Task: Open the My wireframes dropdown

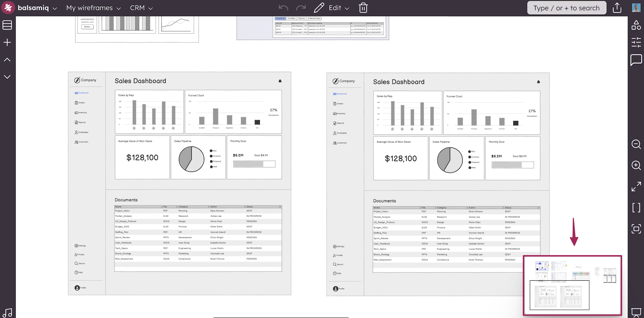Action: (93, 8)
